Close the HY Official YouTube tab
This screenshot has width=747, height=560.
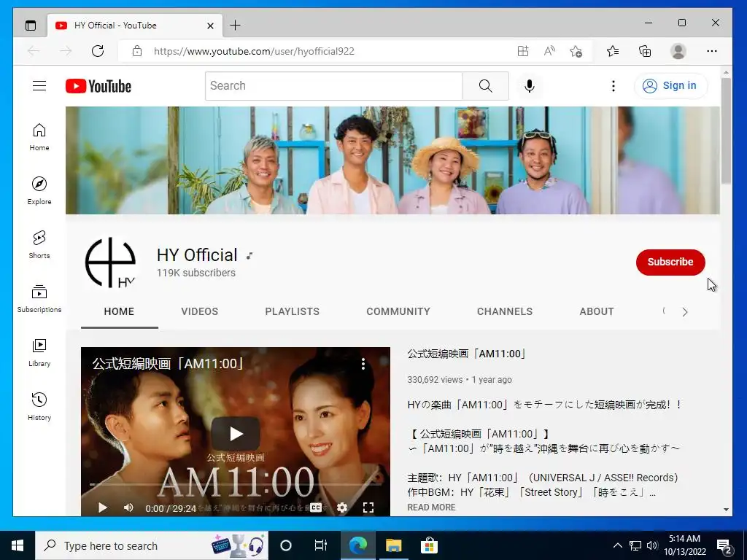pos(210,26)
